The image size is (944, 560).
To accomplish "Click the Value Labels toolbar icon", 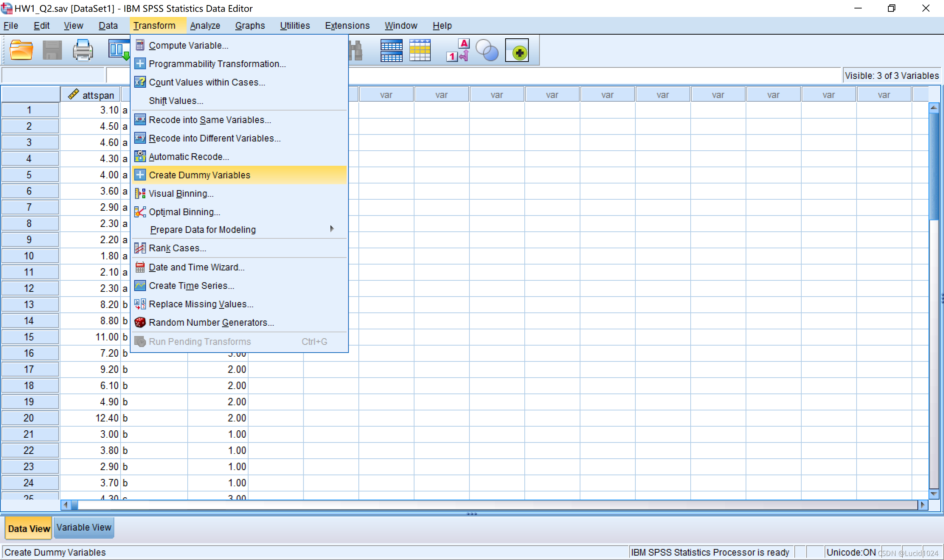I will coord(458,50).
